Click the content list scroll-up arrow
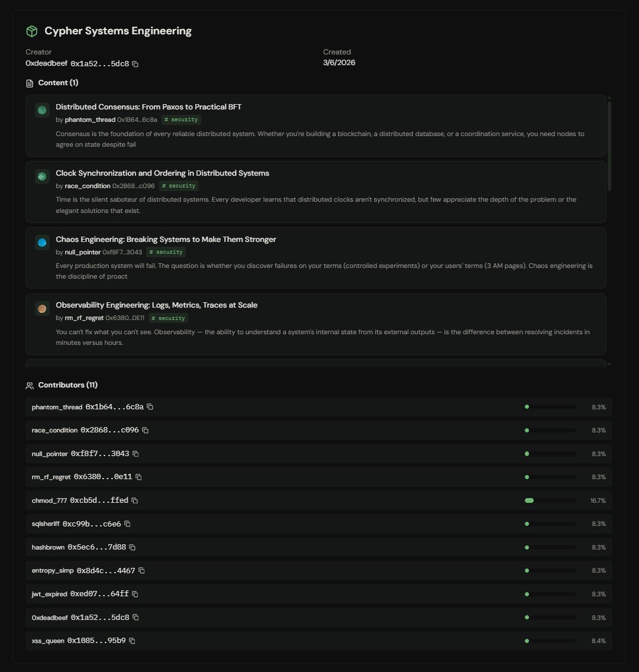Image resolution: width=639 pixels, height=672 pixels. click(609, 96)
